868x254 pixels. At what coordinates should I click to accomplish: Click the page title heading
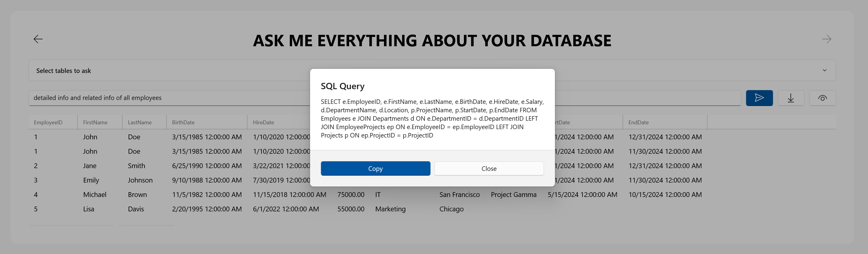[x=432, y=41]
